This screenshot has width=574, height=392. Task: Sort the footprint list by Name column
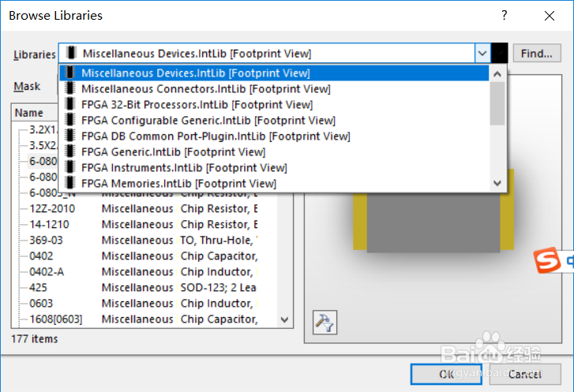(32, 113)
